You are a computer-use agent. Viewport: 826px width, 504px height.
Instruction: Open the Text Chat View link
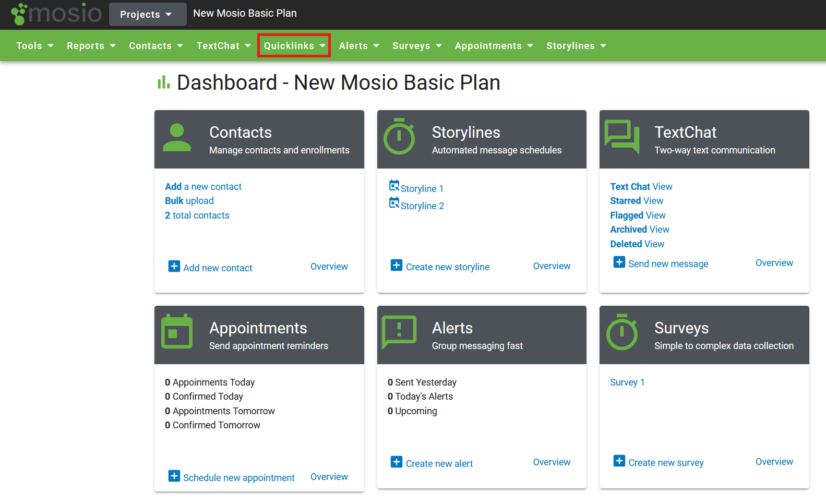click(x=641, y=187)
